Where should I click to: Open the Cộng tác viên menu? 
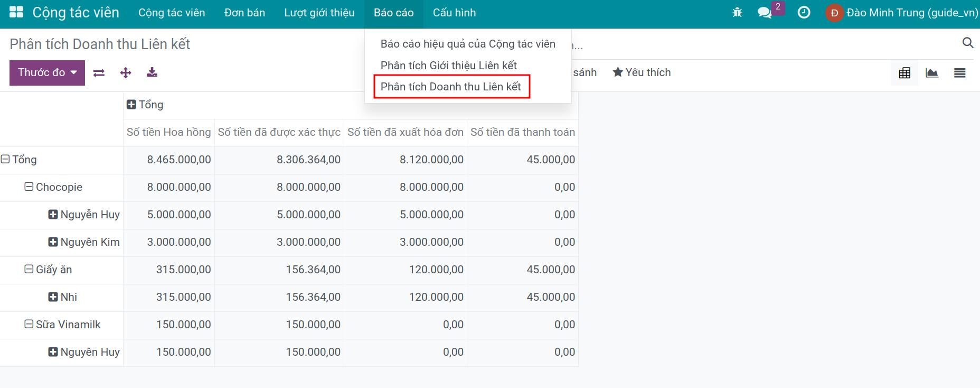coord(172,13)
